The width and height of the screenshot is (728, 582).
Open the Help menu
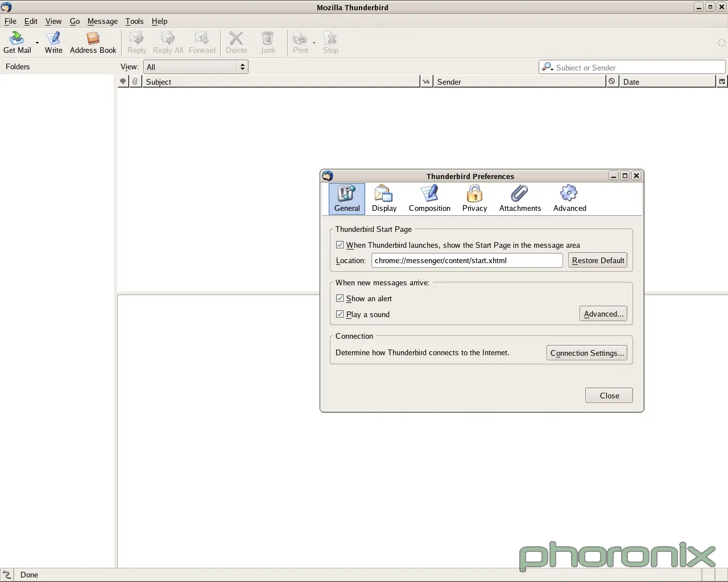point(159,21)
